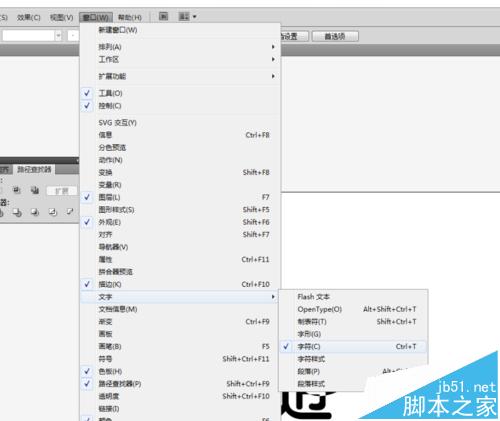Image resolution: width=500 pixels, height=421 pixels.
Task: Toggle the checked 色板(H) entry
Action: [x=180, y=371]
